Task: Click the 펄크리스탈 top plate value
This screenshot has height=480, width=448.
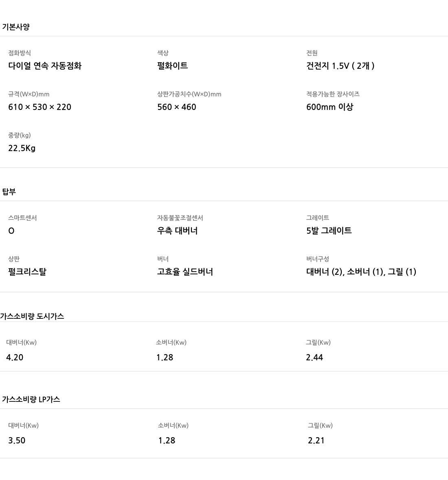Action: tap(27, 272)
